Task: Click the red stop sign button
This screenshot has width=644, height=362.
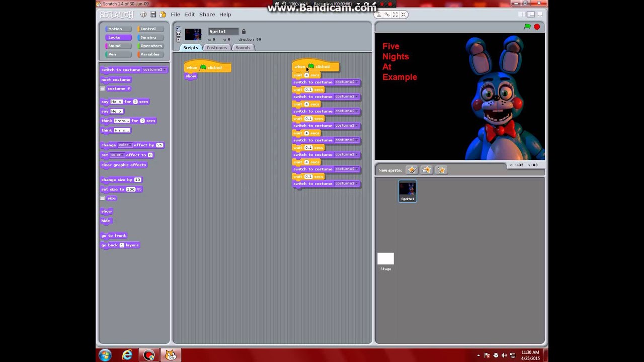Action: coord(537,27)
